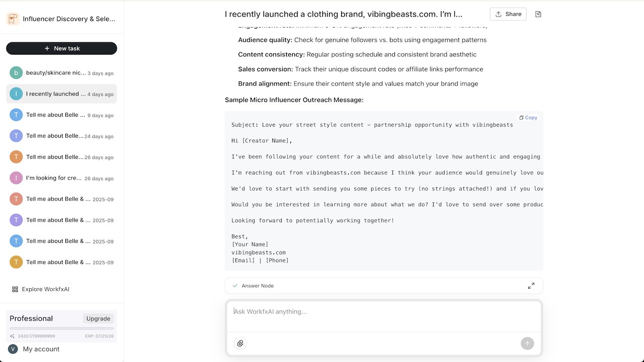Screen dimensions: 644x362
Task: Open the Explore WorkfxAI grid icon
Action: point(15,289)
